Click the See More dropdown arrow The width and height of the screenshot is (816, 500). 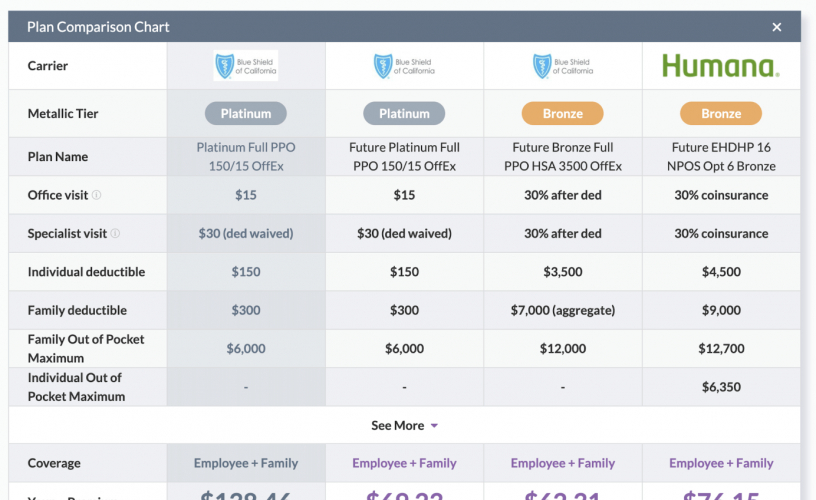coord(434,426)
